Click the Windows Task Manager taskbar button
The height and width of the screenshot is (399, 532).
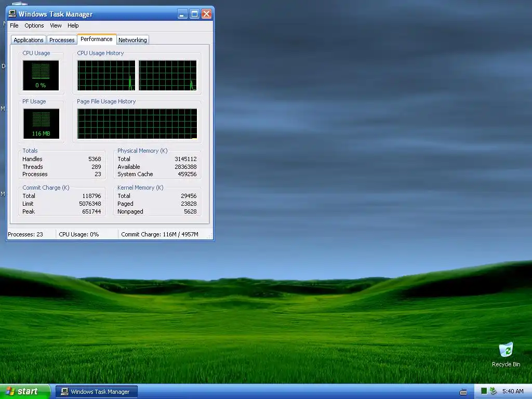96,392
